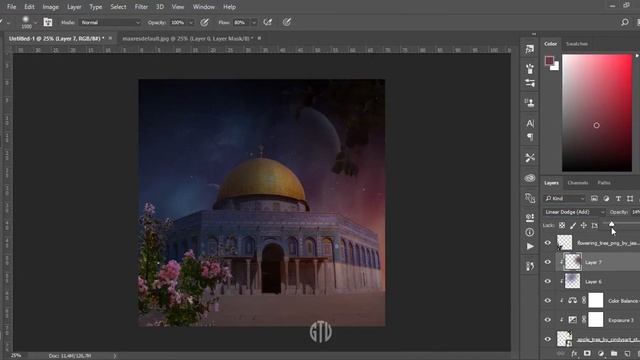Viewport: 640px width, 360px height.
Task: Open the Brush Settings sliders panel icon
Action: point(530,83)
